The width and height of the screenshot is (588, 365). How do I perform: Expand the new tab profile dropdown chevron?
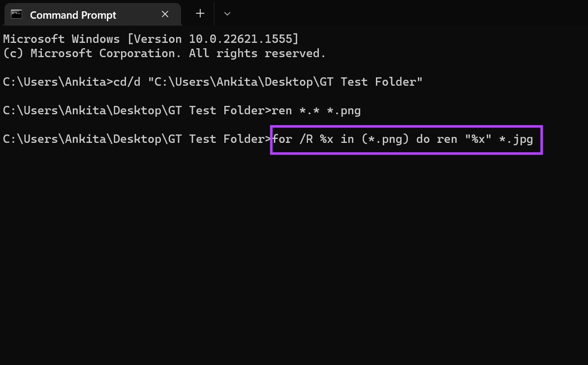point(227,14)
